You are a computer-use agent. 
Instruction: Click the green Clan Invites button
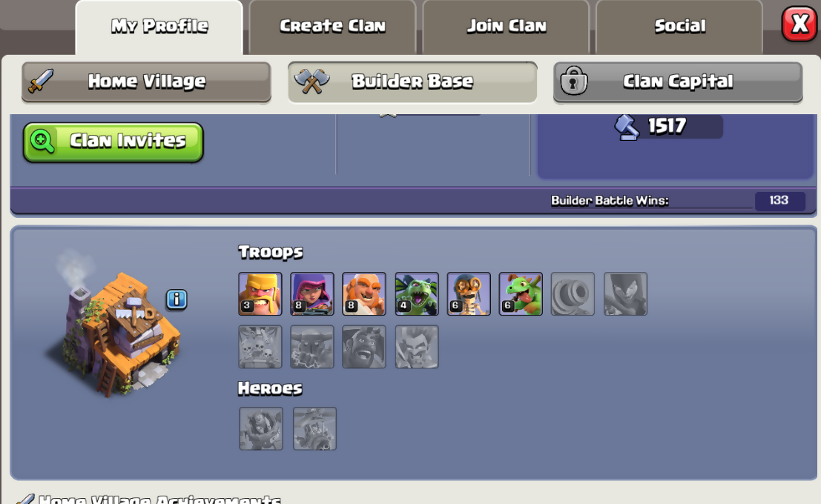pos(113,142)
